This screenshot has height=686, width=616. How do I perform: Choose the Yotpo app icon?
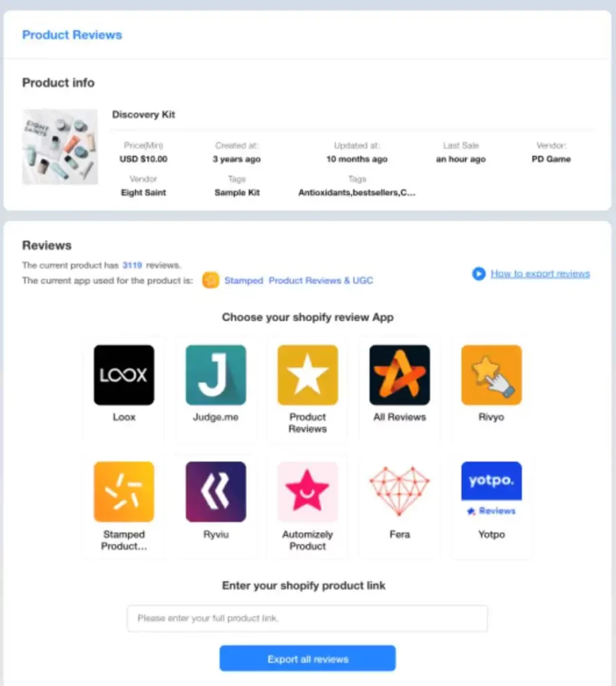[x=491, y=490]
